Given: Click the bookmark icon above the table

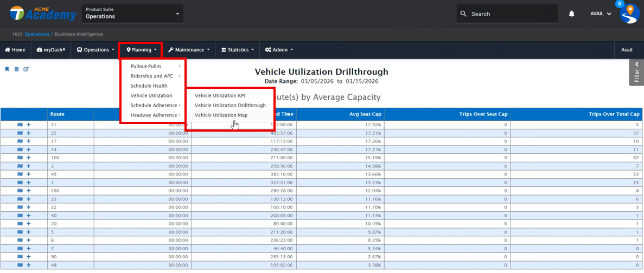Looking at the screenshot, I should coord(7,69).
